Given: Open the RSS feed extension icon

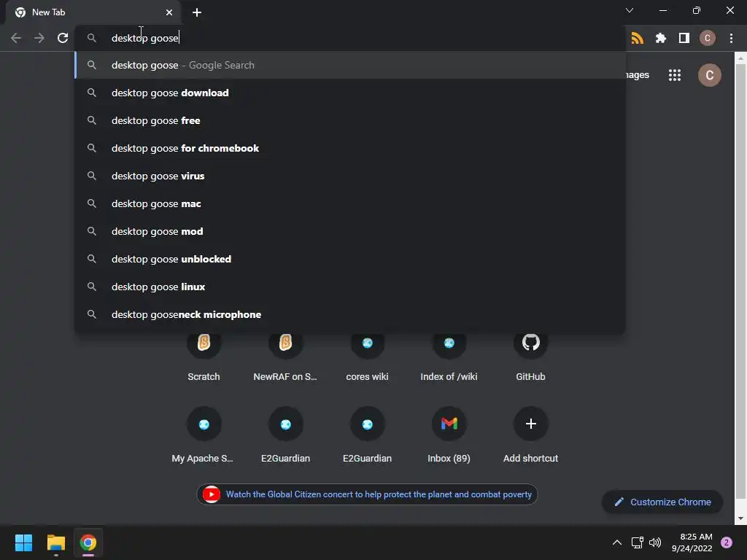Looking at the screenshot, I should coord(637,38).
